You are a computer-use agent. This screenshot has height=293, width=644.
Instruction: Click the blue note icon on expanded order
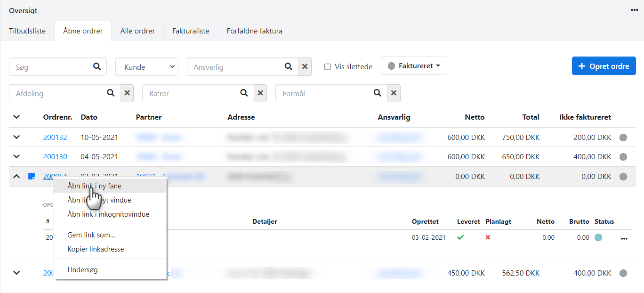click(32, 177)
